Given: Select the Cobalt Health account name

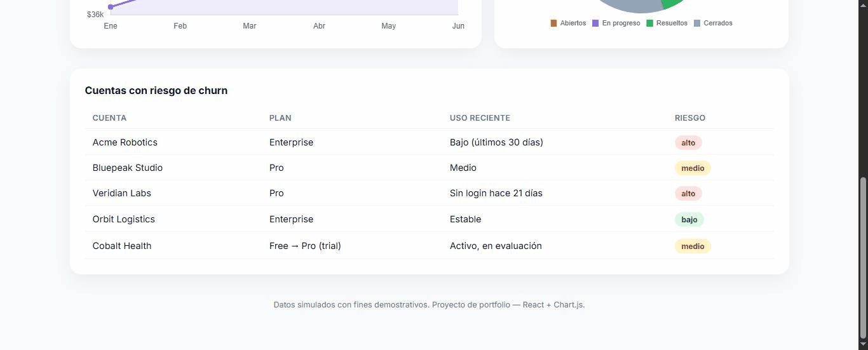Looking at the screenshot, I should pos(122,246).
